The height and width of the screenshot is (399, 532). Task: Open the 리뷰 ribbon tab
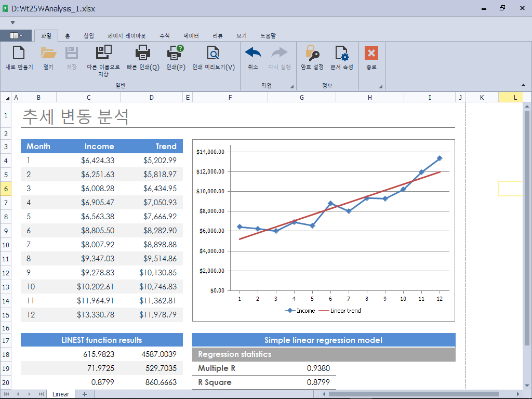[x=218, y=36]
